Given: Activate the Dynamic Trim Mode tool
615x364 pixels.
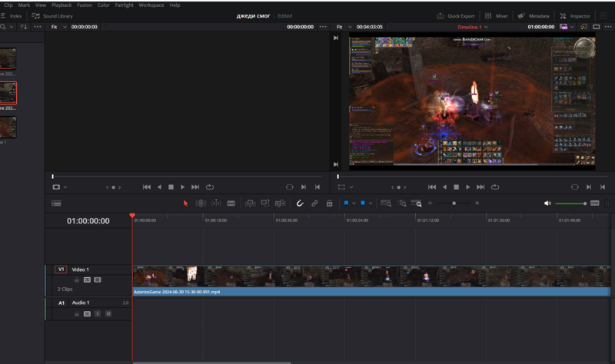Looking at the screenshot, I should pos(216,204).
